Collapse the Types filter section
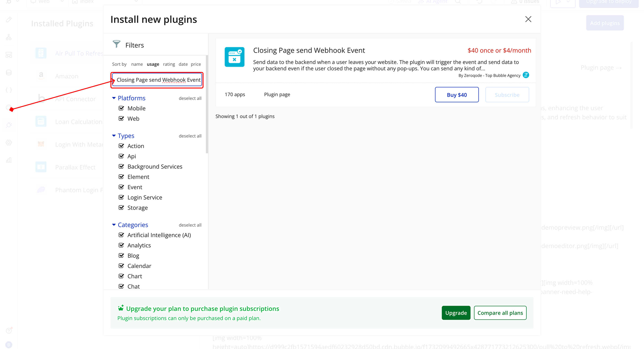 click(x=114, y=136)
